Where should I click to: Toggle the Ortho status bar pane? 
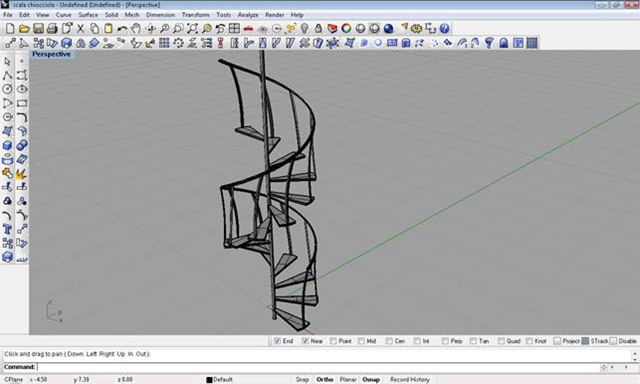click(325, 380)
